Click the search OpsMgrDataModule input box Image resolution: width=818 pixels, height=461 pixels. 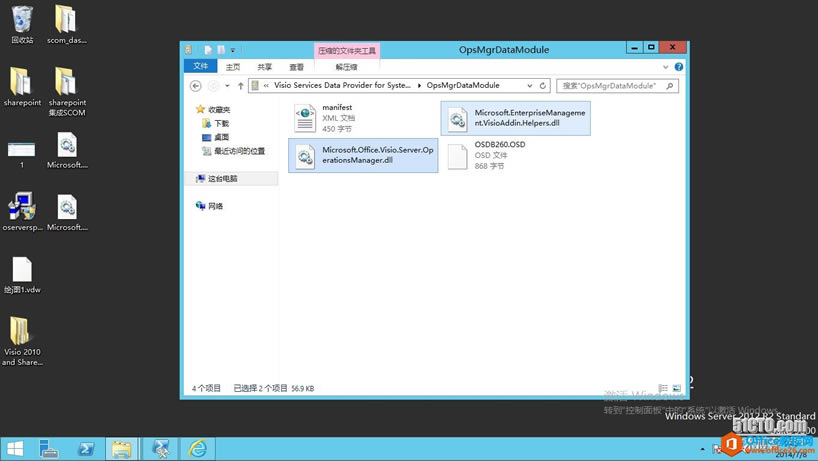coord(610,86)
